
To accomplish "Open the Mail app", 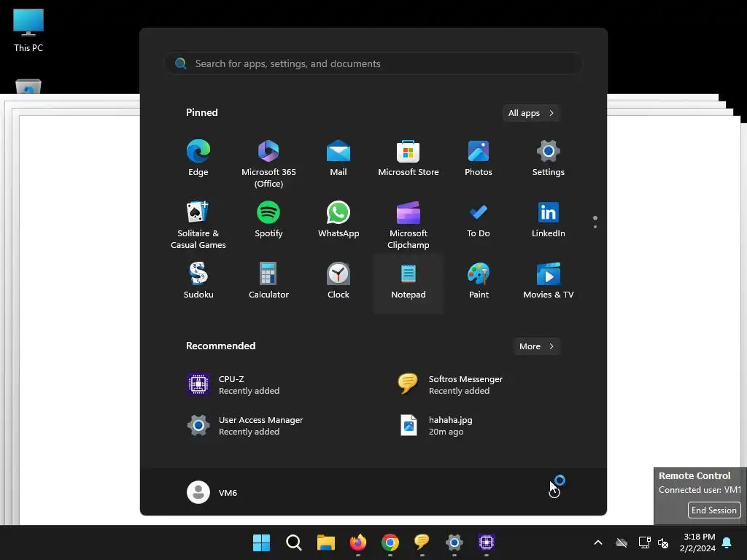I will click(338, 158).
